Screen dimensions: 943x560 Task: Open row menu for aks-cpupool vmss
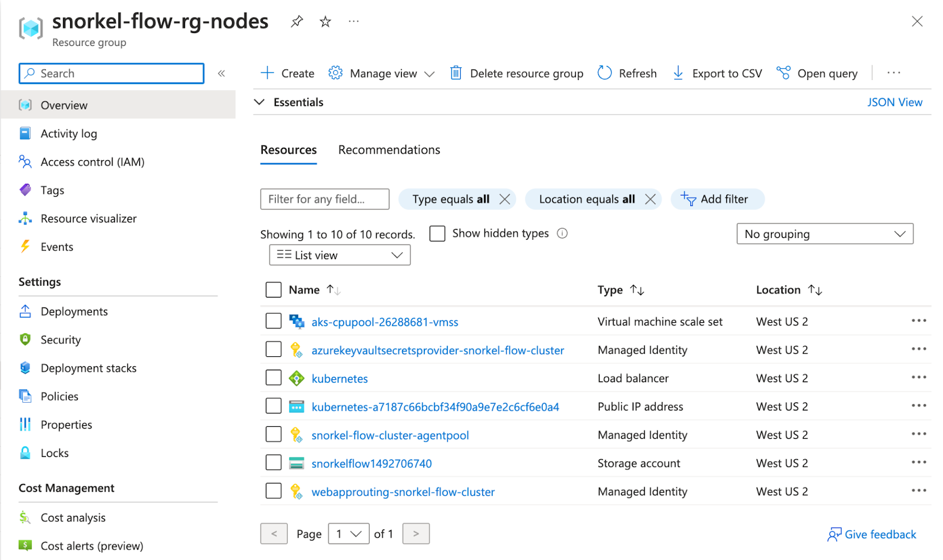[x=919, y=321]
